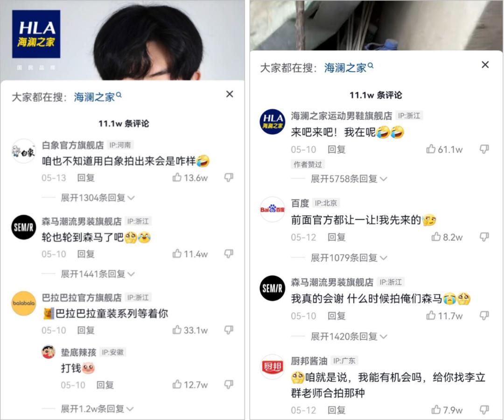504x420 pixels.
Task: Open balabala yellow avatar profile
Action: pos(23,303)
